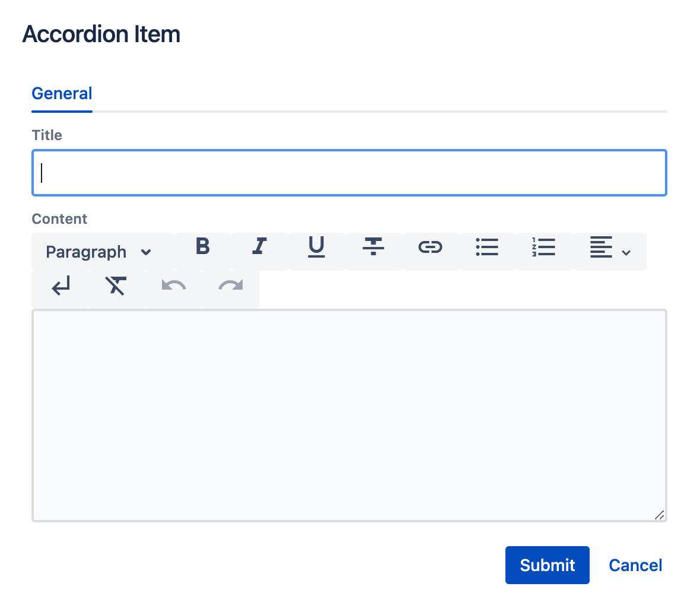
Task: Clear text formatting
Action: pyautogui.click(x=116, y=289)
